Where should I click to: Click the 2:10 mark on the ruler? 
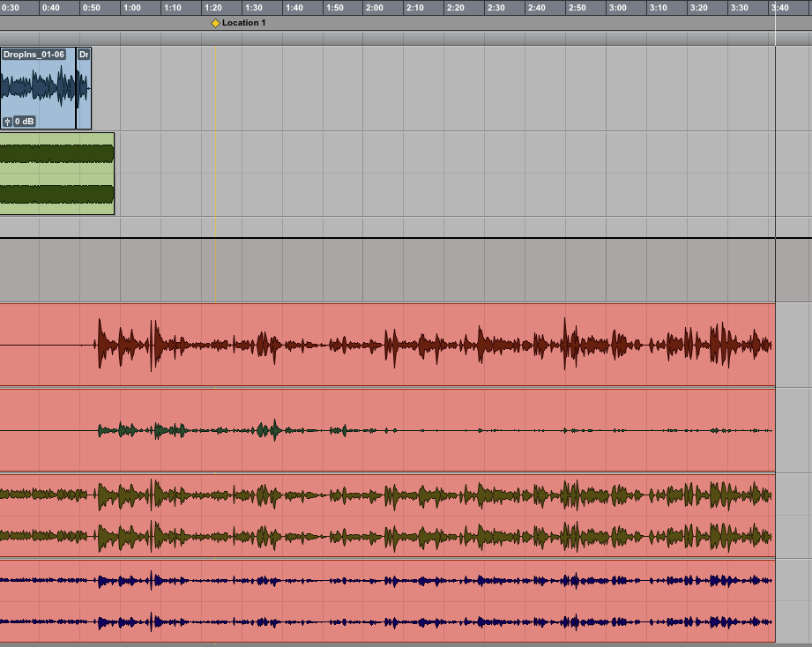coord(414,8)
